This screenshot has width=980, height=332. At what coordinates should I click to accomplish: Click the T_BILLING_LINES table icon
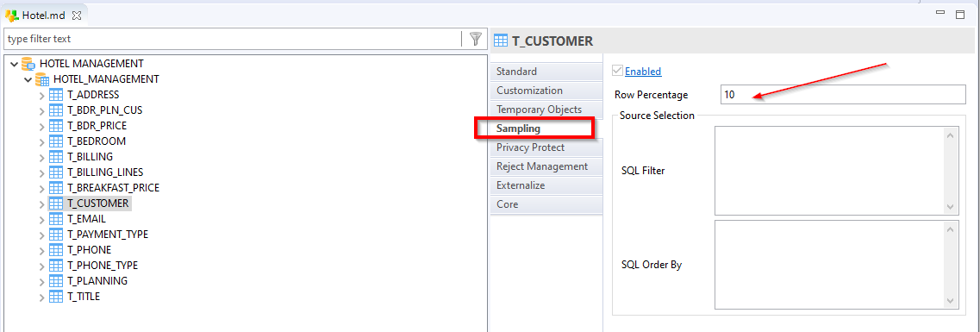coord(56,172)
